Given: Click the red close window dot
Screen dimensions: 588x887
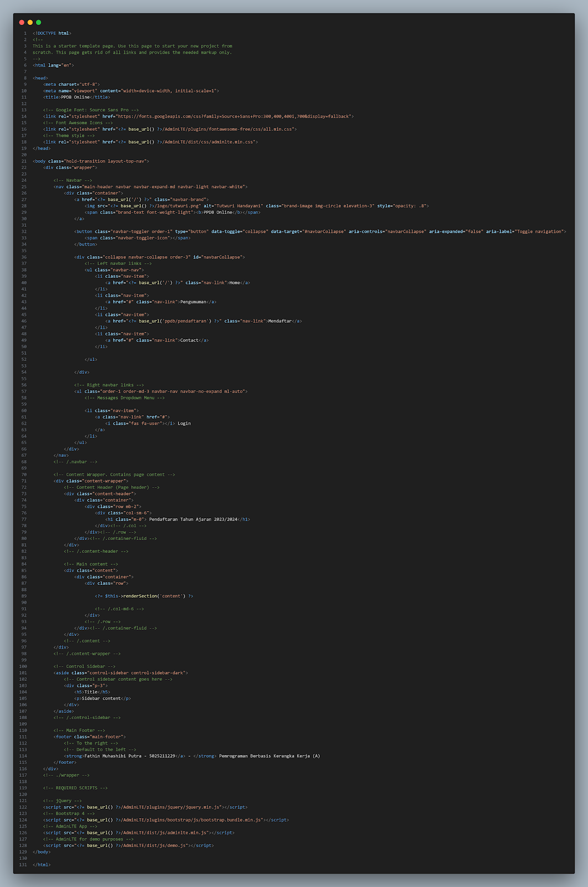Looking at the screenshot, I should 22,22.
